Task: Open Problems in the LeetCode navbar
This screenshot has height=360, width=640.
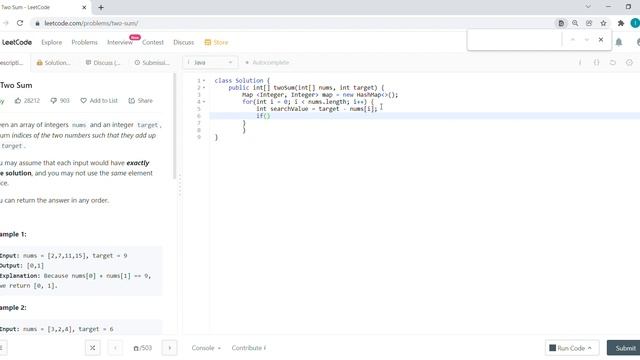Action: pos(84,42)
